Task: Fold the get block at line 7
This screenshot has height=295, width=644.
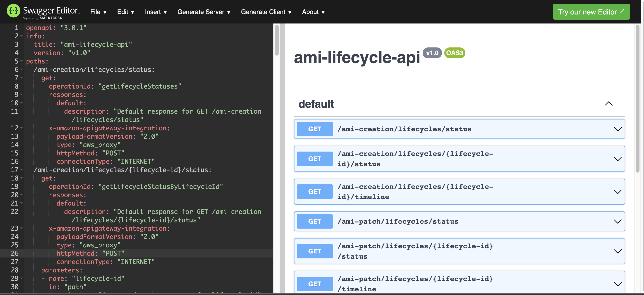Action: click(21, 78)
